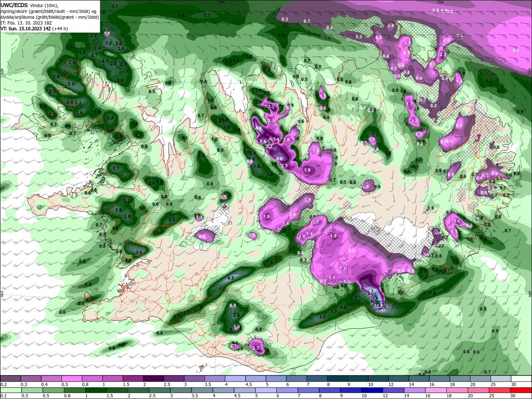Click the UWC/ECDS title in the legend box
Viewport: 532px width, 399px height.
14,5
